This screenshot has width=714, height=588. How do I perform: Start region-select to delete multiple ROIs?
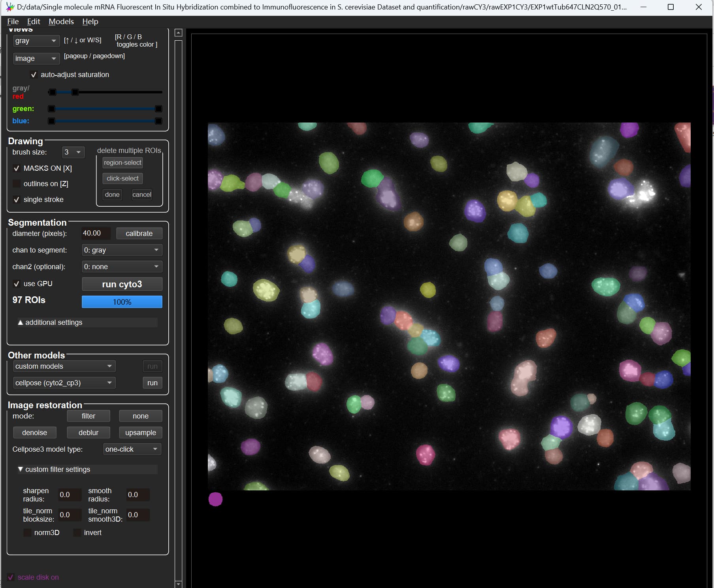coord(122,162)
